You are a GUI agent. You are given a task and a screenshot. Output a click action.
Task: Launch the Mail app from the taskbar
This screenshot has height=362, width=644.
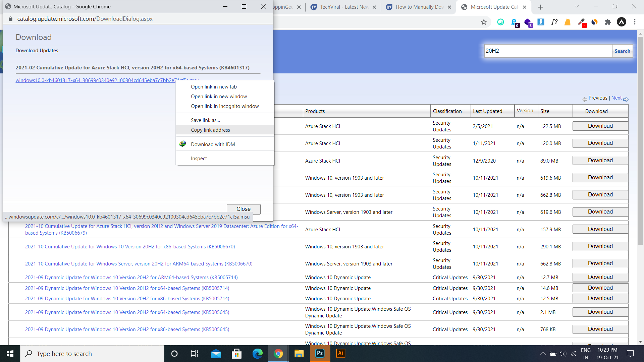pyautogui.click(x=216, y=354)
